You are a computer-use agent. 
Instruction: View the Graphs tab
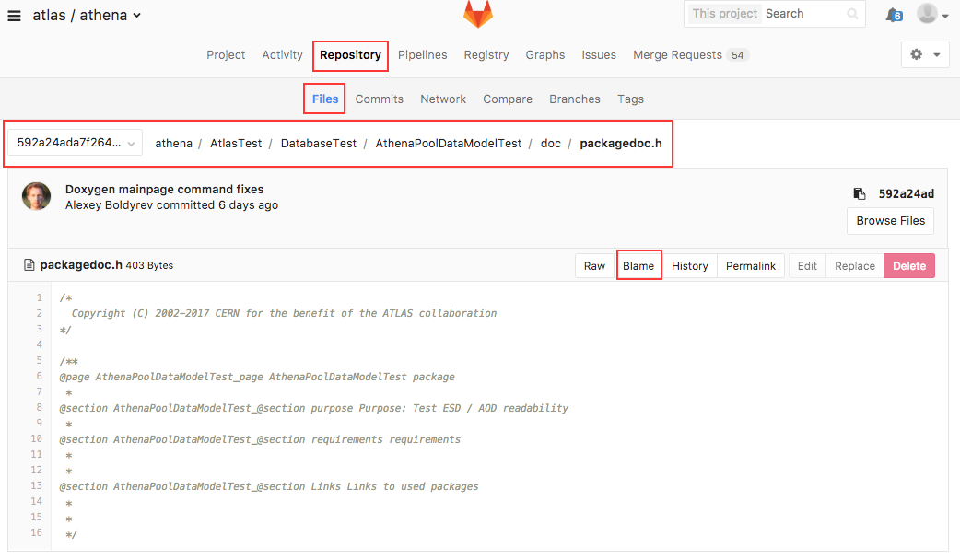coord(544,55)
